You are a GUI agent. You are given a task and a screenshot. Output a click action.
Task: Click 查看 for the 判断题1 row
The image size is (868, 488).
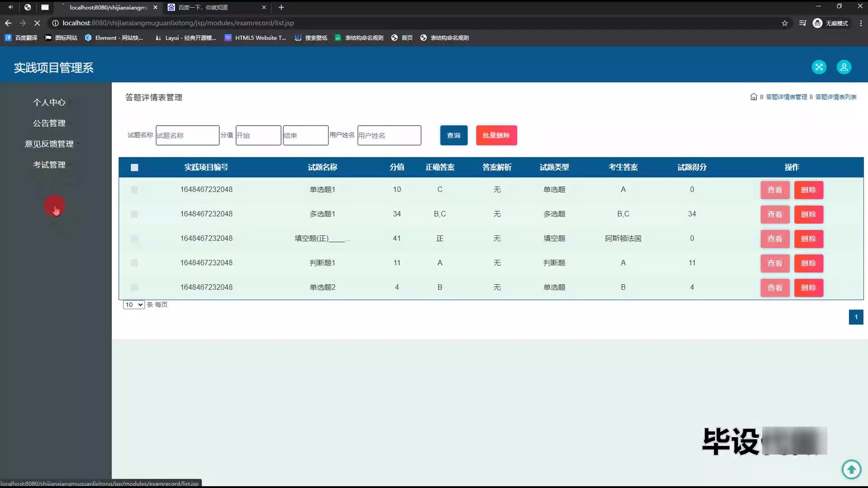coord(775,263)
